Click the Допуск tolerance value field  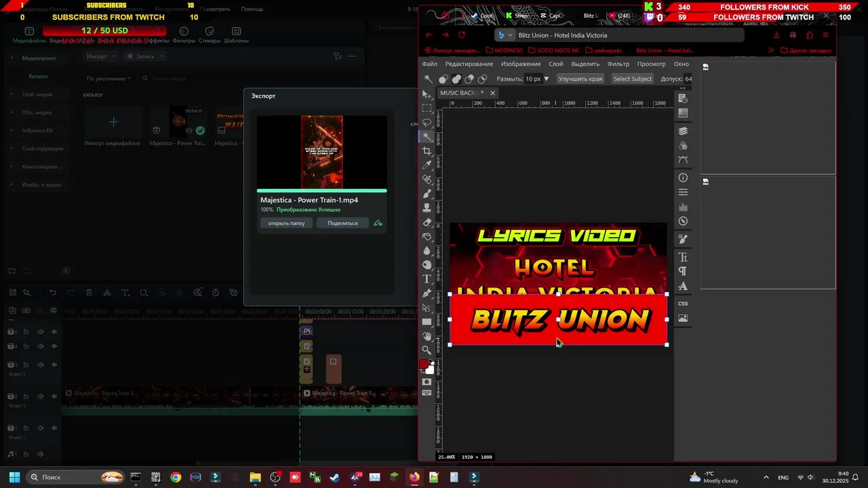tap(688, 79)
